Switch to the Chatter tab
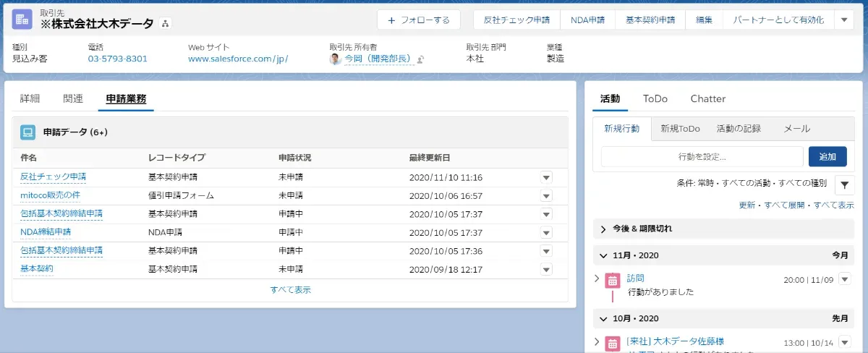 click(x=708, y=98)
